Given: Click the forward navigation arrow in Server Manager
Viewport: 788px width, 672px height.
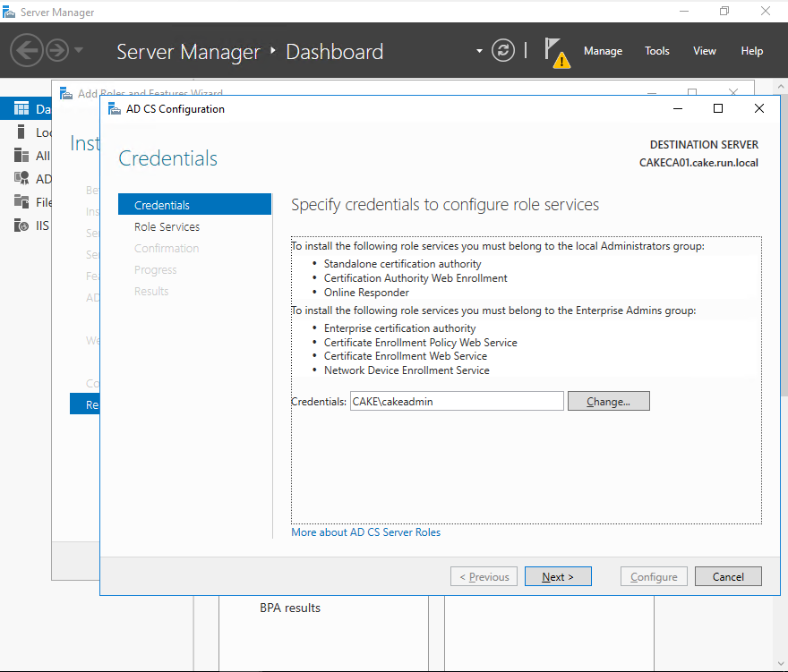Looking at the screenshot, I should (57, 50).
